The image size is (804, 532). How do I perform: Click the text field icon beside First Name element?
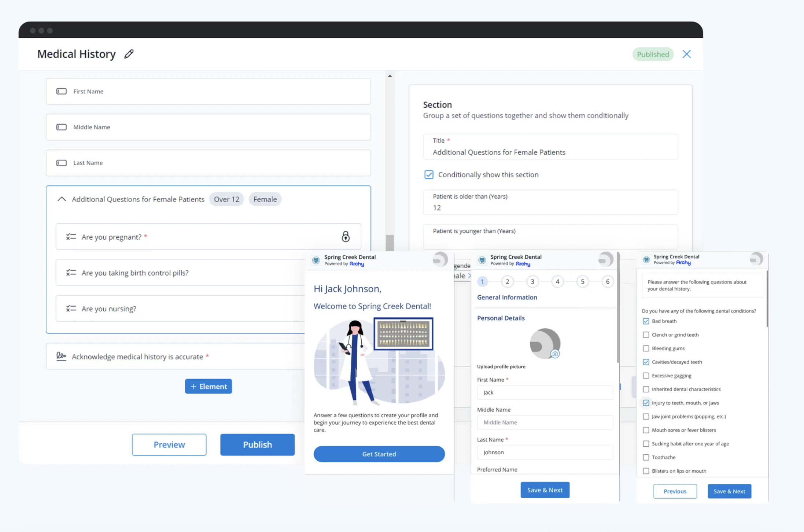pos(61,91)
